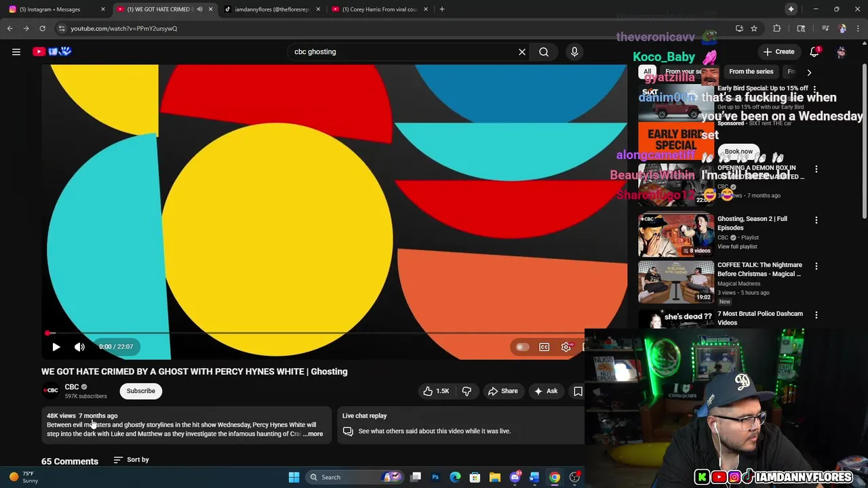This screenshot has height=488, width=868.
Task: Open YouTube notifications bell
Action: click(x=814, y=52)
